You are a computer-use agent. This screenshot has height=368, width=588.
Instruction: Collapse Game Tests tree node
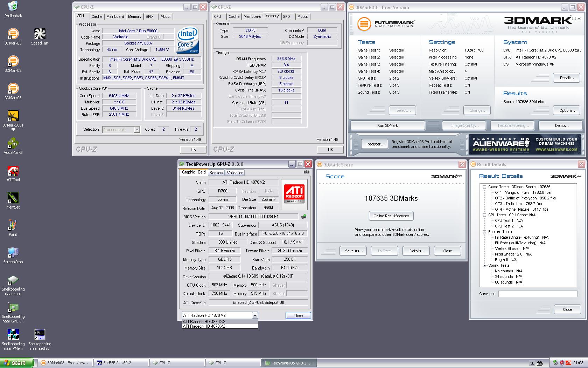pos(484,187)
